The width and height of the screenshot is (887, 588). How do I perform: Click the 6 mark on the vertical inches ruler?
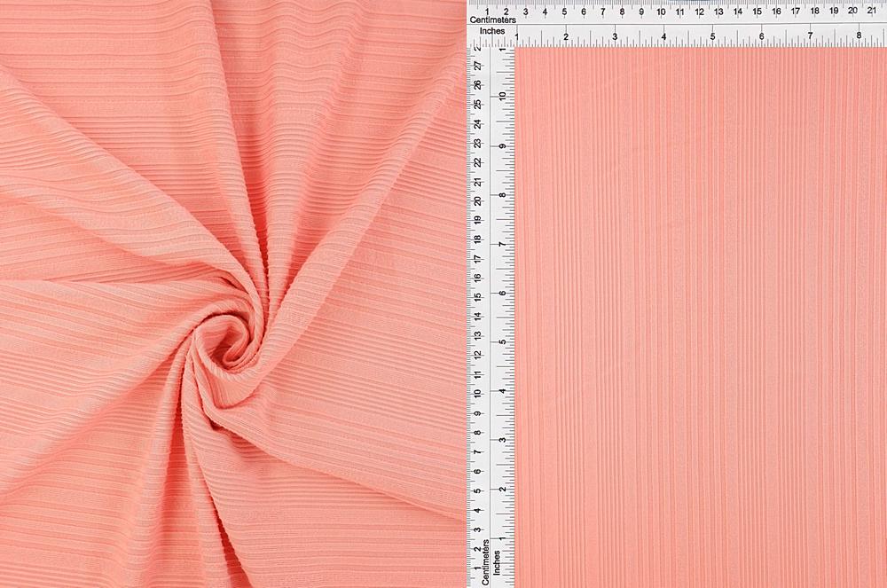[502, 293]
